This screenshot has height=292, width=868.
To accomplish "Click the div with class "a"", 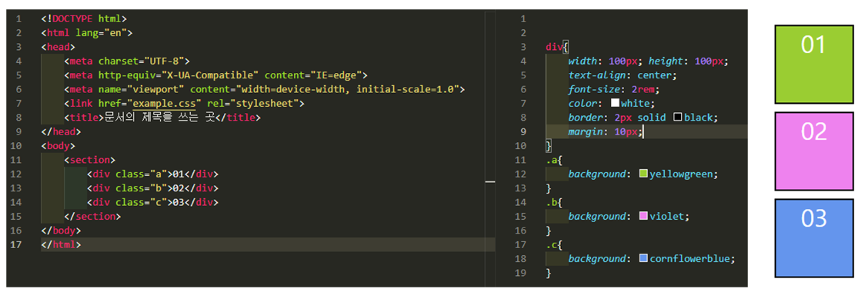I will coord(153,174).
